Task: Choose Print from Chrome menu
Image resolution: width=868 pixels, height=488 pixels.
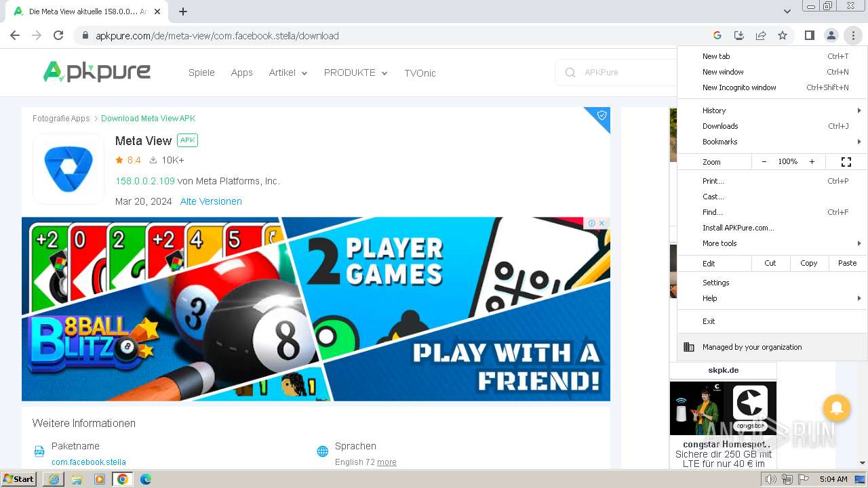Action: tap(772, 181)
